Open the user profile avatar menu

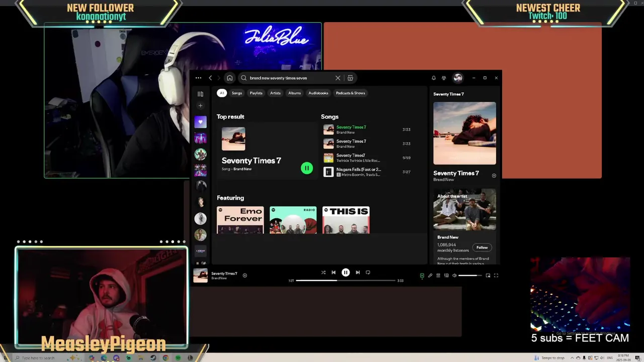pyautogui.click(x=458, y=78)
